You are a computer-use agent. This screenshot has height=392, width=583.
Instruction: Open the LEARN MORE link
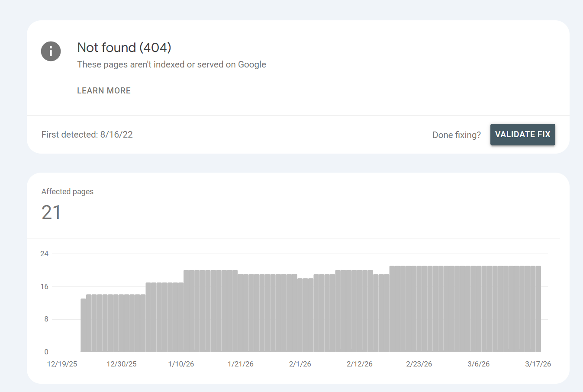point(103,90)
